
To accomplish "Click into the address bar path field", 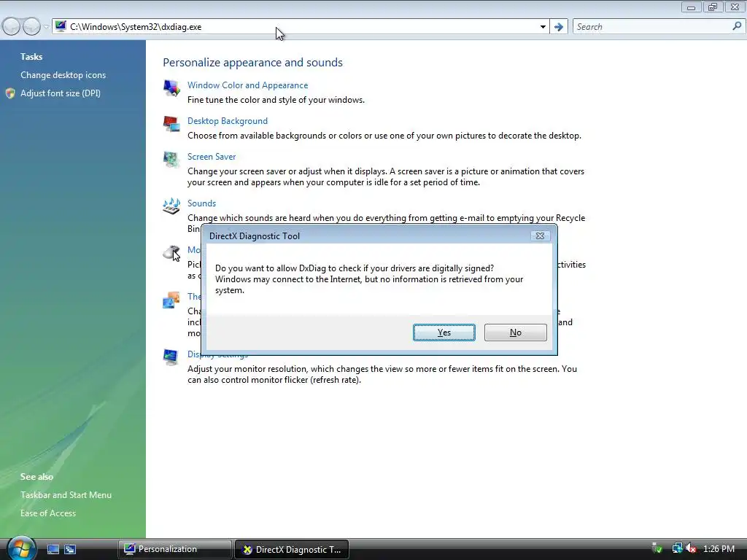I will (x=300, y=27).
